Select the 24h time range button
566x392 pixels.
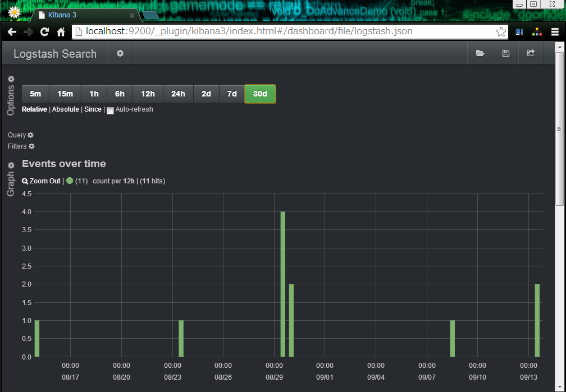click(178, 94)
